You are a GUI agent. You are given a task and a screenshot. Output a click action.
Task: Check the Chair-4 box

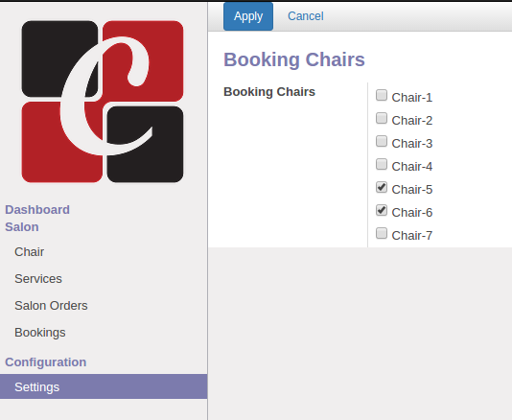coord(382,164)
